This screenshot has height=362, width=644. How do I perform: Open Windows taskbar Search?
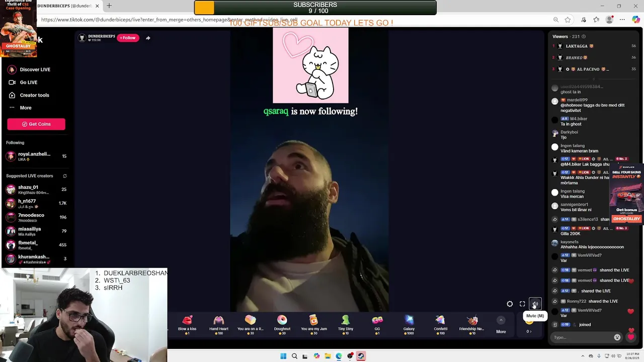click(294, 356)
